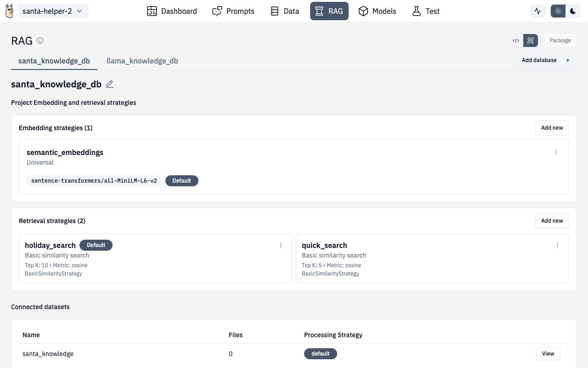Screen dimensions: 588x368
Task: Click the RAG info icon
Action: tap(40, 40)
